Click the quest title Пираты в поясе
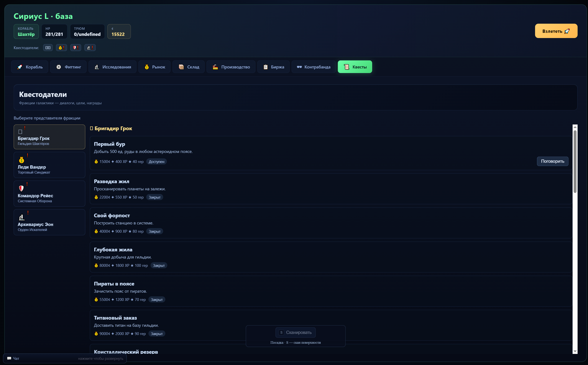Image resolution: width=588 pixels, height=365 pixels. pos(114,284)
